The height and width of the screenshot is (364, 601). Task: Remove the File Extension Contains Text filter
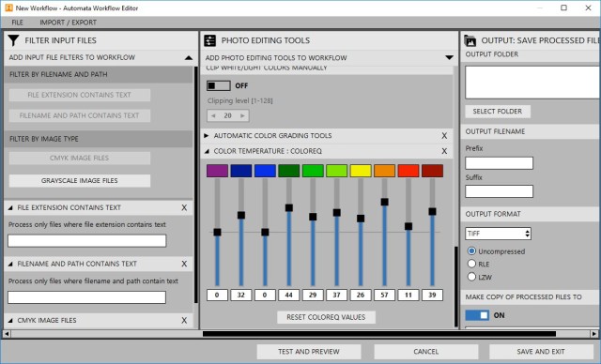[x=184, y=207]
